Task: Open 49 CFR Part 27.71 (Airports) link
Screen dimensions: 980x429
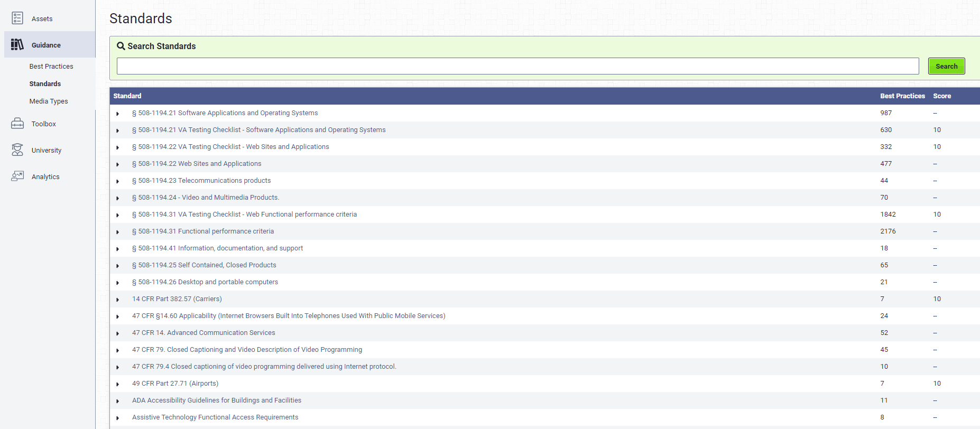Action: pos(175,384)
